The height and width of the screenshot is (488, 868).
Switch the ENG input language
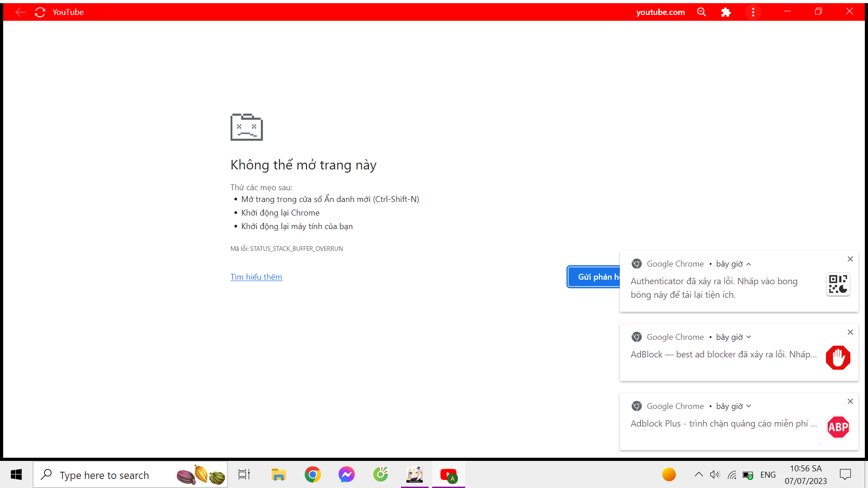pos(768,475)
